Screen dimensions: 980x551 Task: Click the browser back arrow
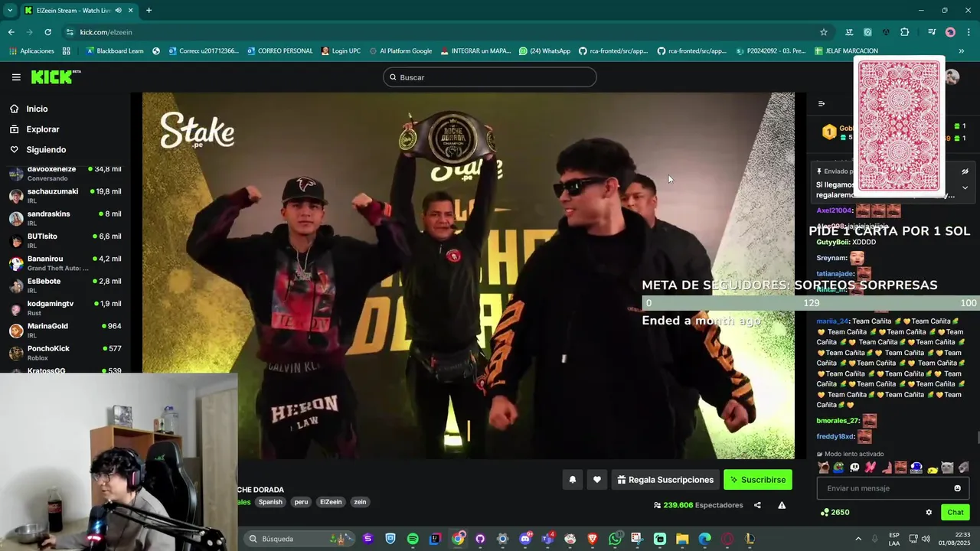click(11, 32)
